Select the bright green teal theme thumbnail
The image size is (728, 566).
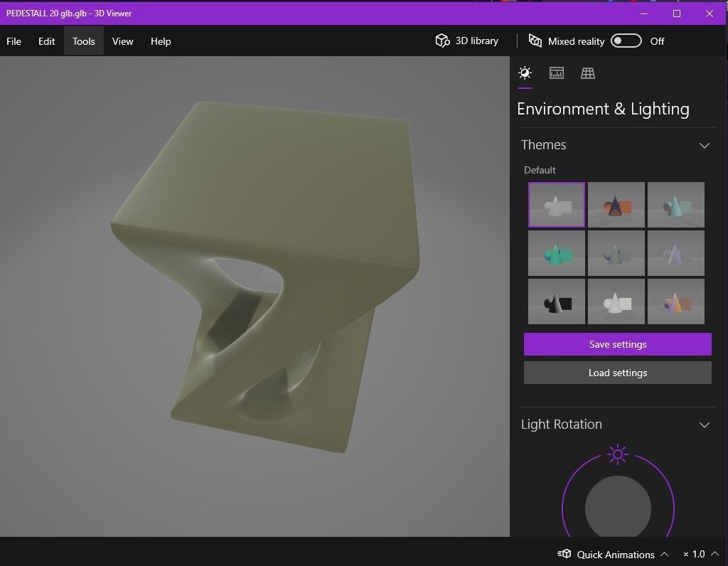tap(556, 253)
